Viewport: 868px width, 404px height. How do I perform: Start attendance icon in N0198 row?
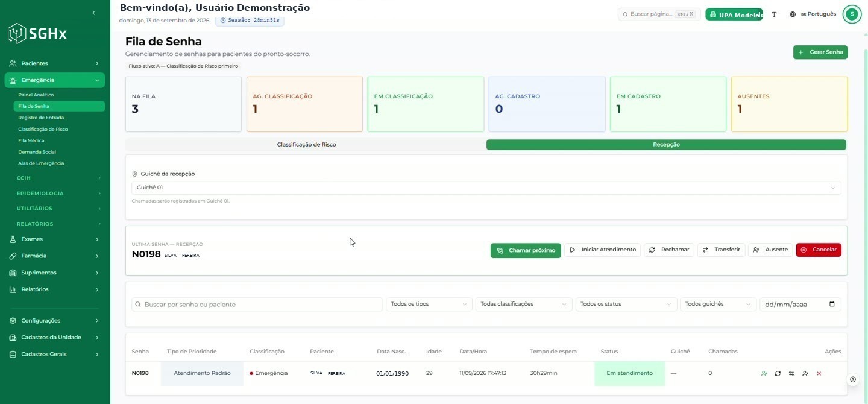coord(764,374)
